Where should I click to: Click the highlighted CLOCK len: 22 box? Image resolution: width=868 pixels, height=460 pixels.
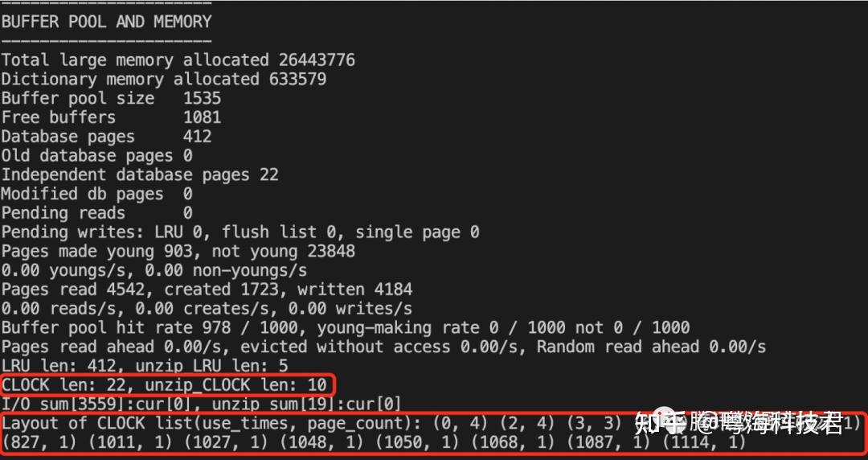[x=167, y=384]
